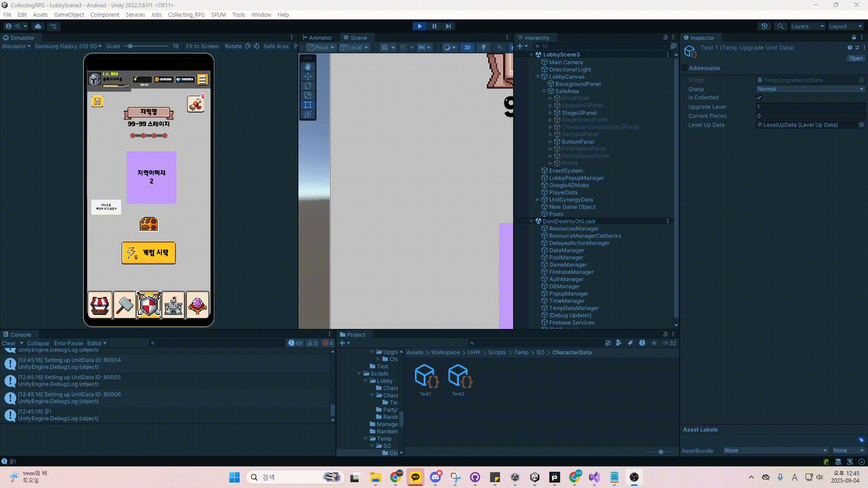The image size is (868, 488).
Task: Enable the Addressable checkbox
Action: click(x=684, y=68)
